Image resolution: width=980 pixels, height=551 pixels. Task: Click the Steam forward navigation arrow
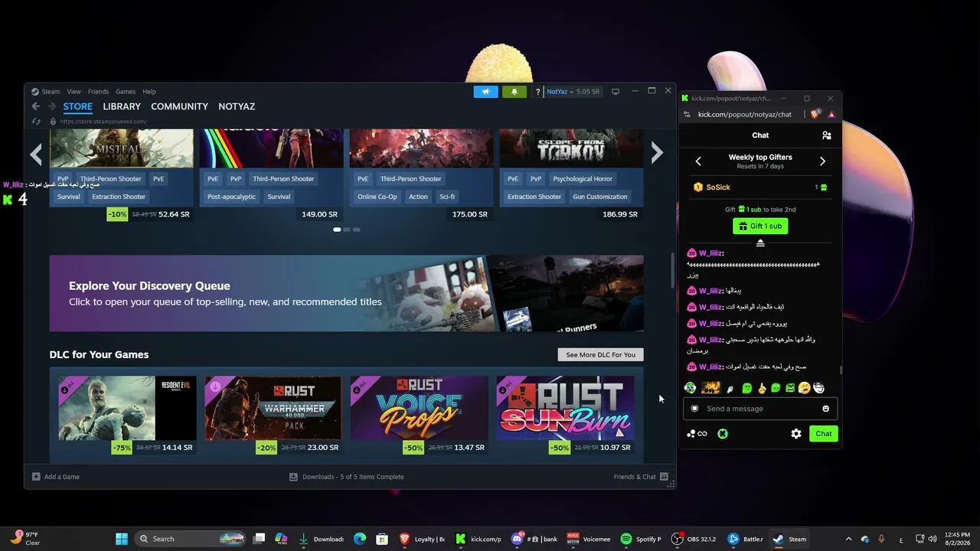[x=51, y=106]
